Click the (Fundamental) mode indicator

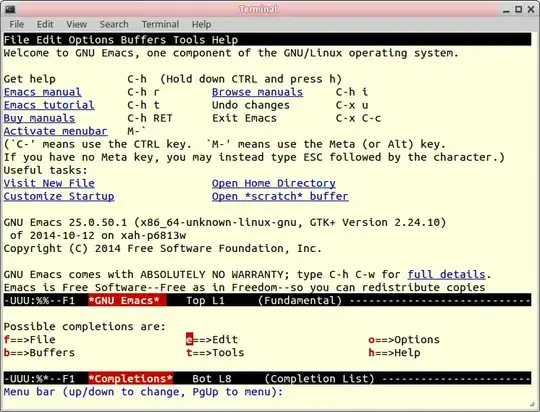(300, 300)
